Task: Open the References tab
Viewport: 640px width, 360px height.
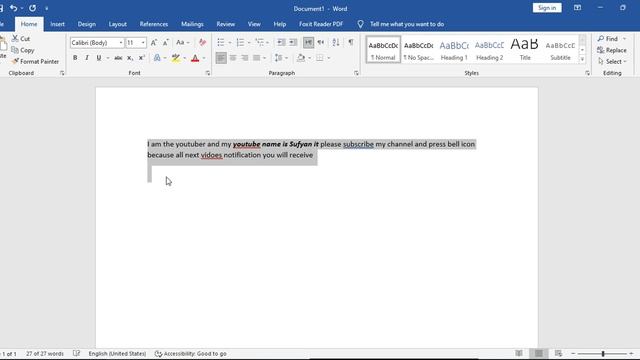Action: [x=154, y=24]
